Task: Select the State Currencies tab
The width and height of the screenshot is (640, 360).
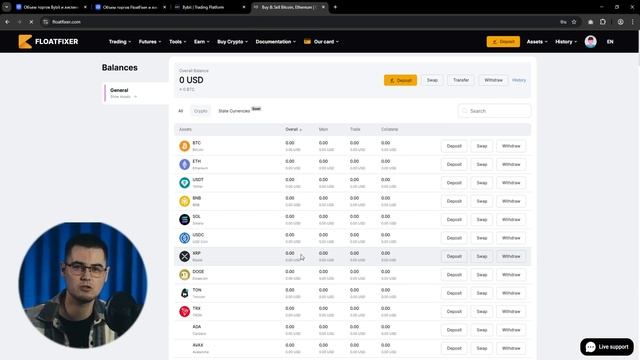Action: 234,111
